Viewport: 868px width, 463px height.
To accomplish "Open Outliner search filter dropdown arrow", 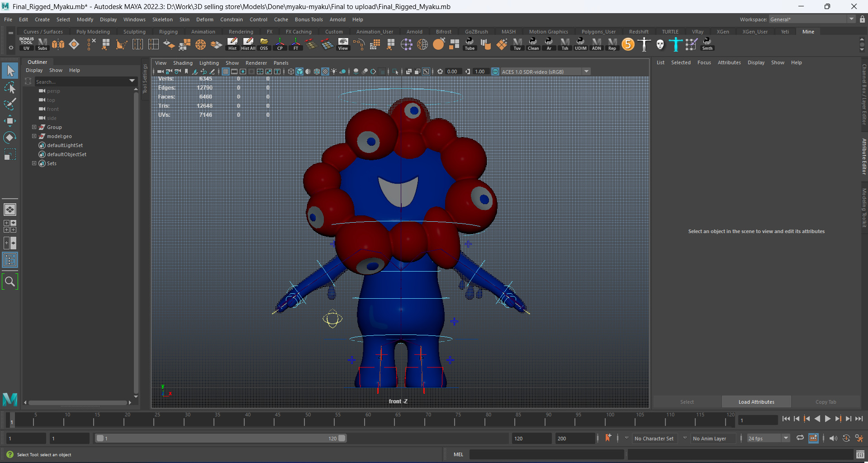I will (x=132, y=81).
